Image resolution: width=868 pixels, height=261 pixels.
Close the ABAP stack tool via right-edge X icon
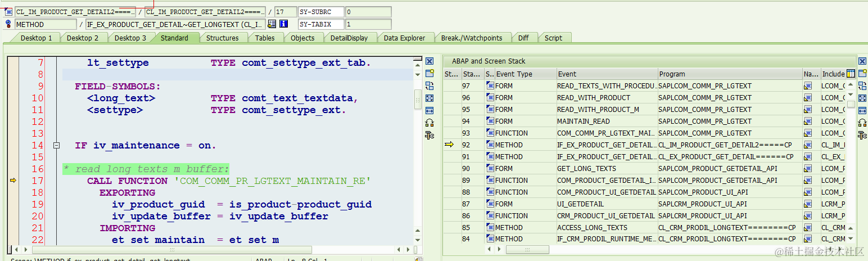[x=862, y=61]
